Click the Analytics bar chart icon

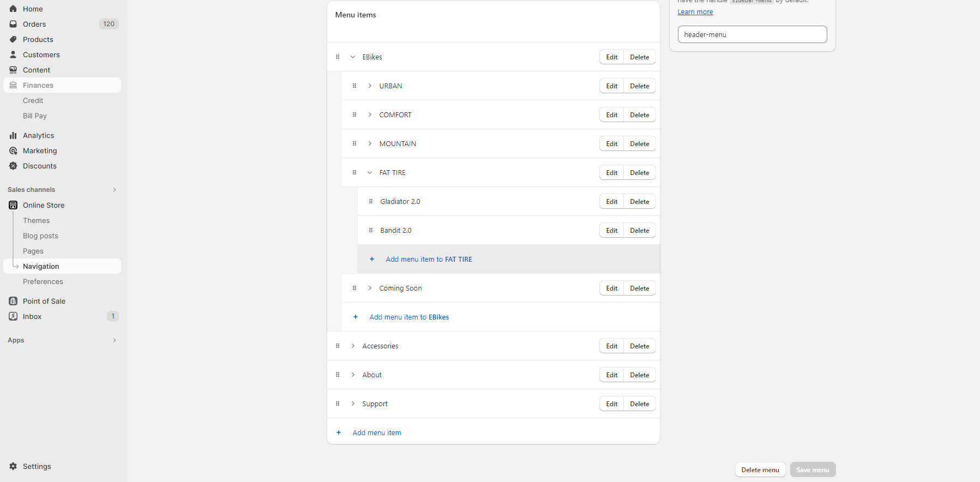13,135
